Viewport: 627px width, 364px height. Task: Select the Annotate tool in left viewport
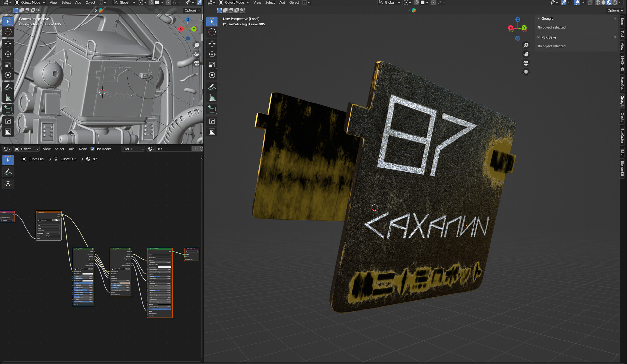click(8, 87)
